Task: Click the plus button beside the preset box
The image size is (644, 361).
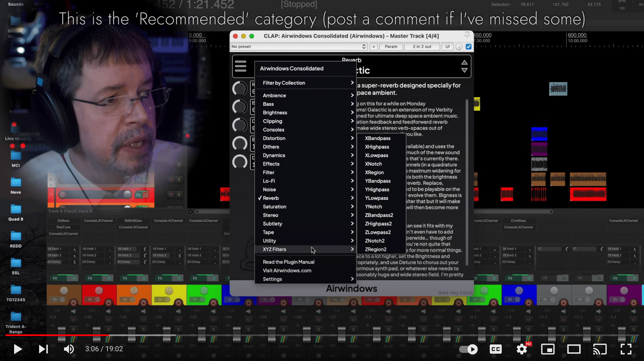Action: point(374,46)
